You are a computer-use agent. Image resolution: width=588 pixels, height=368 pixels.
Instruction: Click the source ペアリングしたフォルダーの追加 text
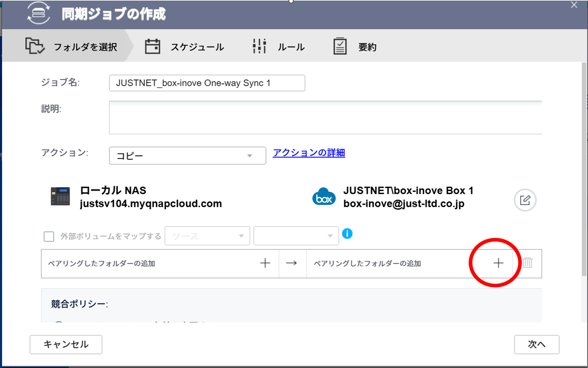tap(102, 263)
